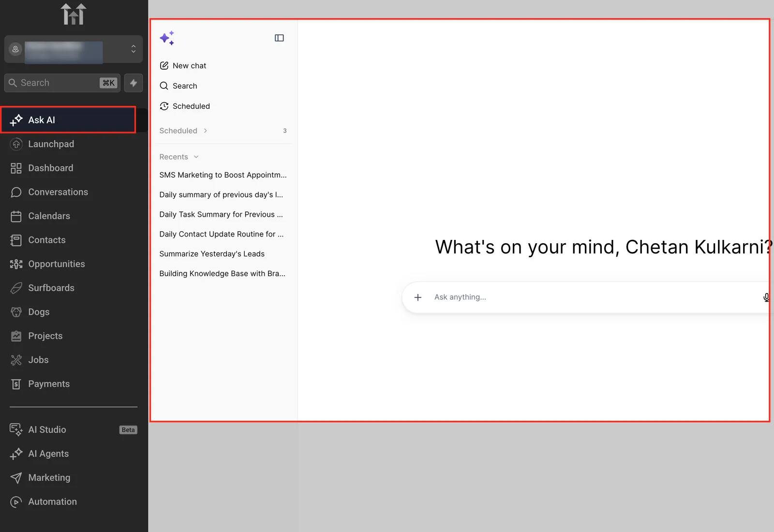Click the app logo at top
Screen dimensions: 774x532
click(x=74, y=14)
